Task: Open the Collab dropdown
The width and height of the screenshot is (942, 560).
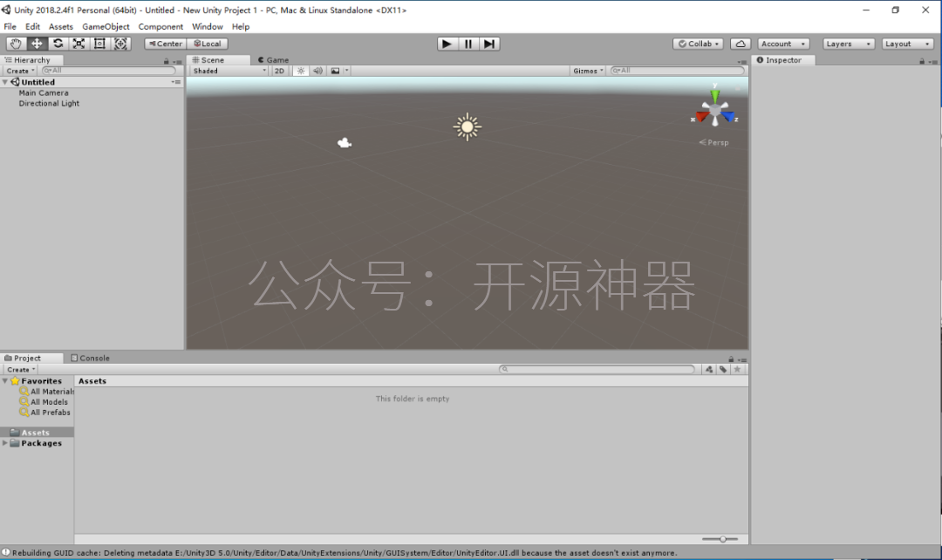Action: tap(698, 44)
